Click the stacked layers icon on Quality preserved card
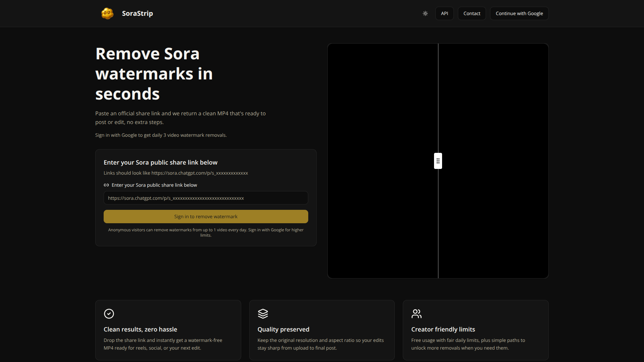The height and width of the screenshot is (362, 644). [263, 314]
